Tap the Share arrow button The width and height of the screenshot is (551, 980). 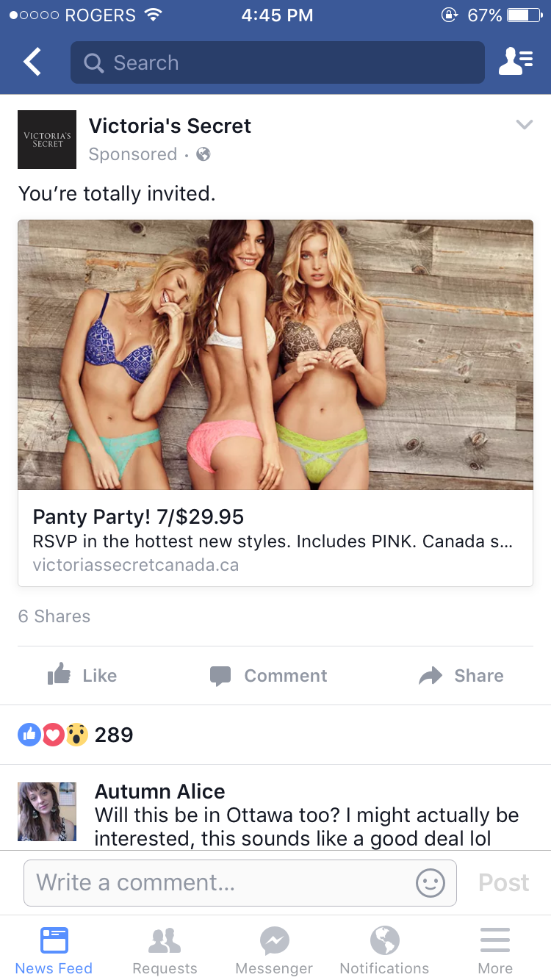[x=461, y=676]
